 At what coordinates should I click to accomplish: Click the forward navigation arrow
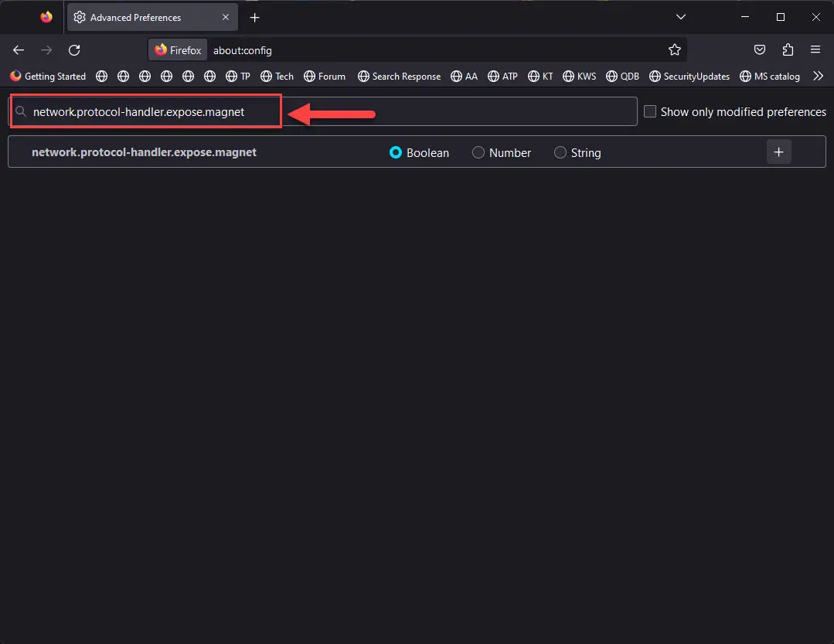point(47,50)
